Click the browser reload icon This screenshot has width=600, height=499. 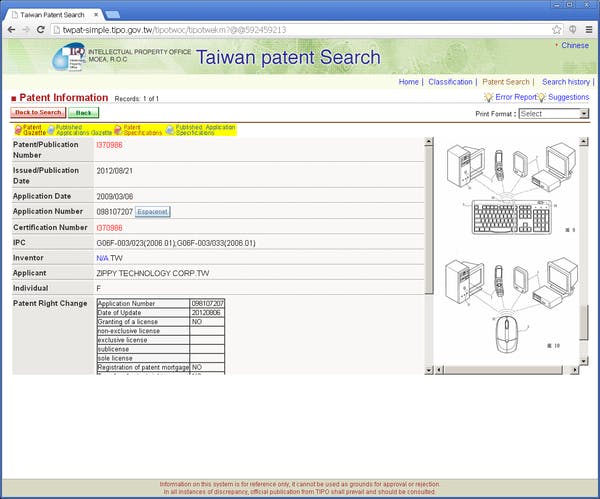(45, 30)
